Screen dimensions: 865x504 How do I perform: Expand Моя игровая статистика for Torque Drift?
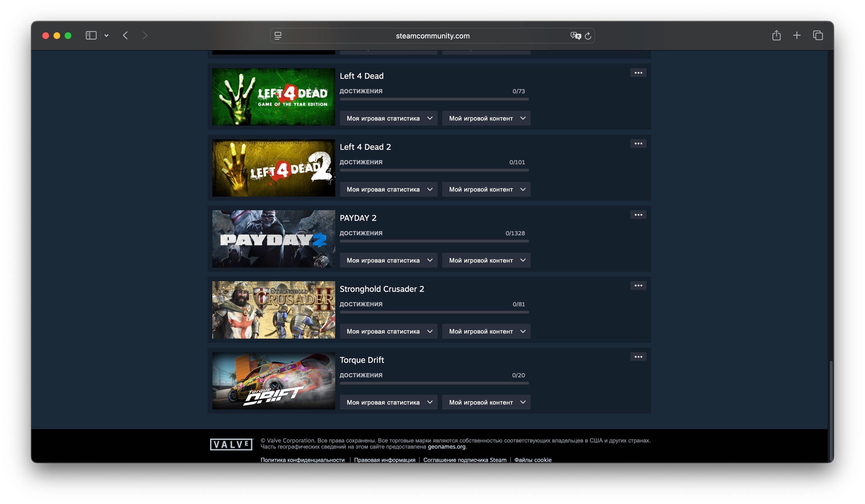point(388,402)
